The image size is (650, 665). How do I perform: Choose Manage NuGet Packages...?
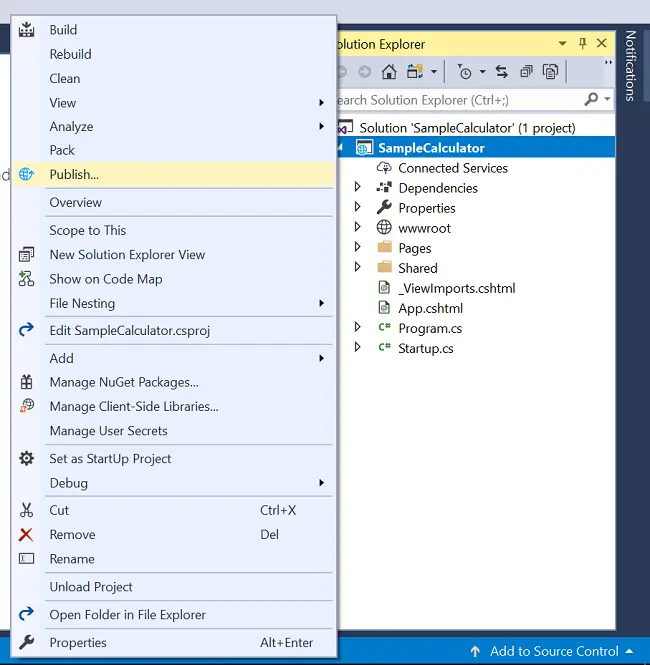(174, 382)
